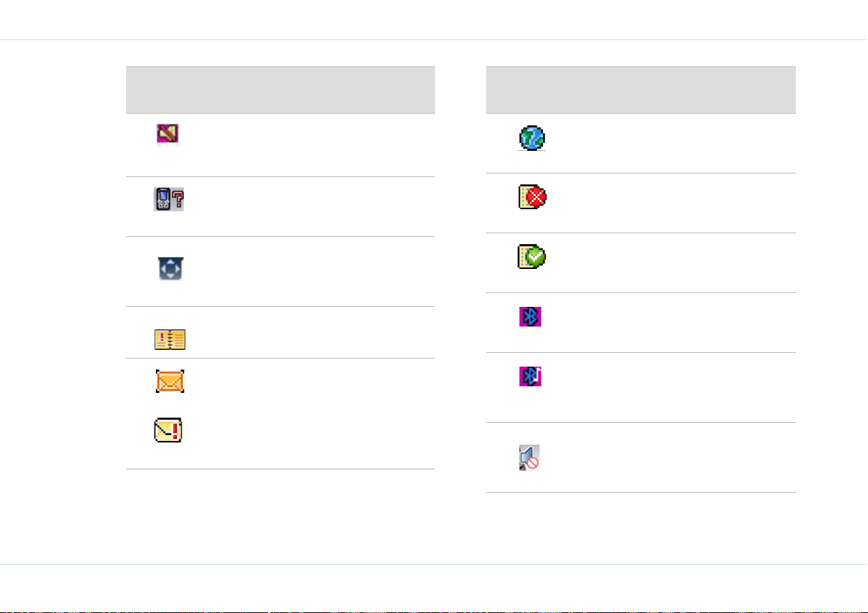Select the phone with question mark icon

tap(169, 199)
